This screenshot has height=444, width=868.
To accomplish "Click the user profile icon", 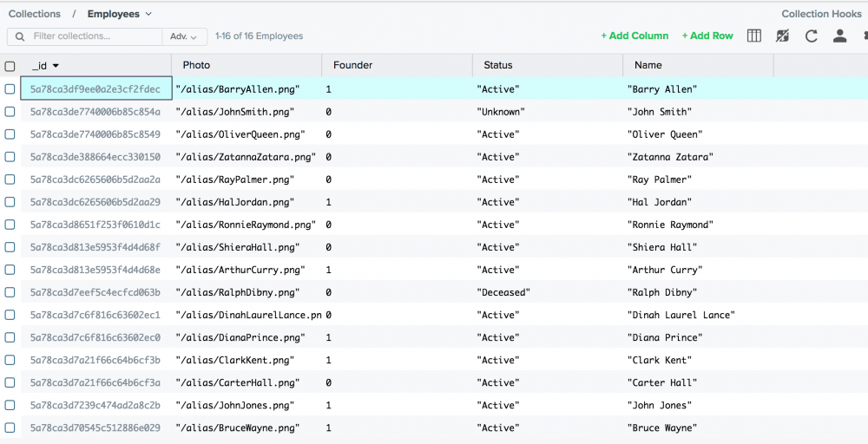I will point(839,36).
